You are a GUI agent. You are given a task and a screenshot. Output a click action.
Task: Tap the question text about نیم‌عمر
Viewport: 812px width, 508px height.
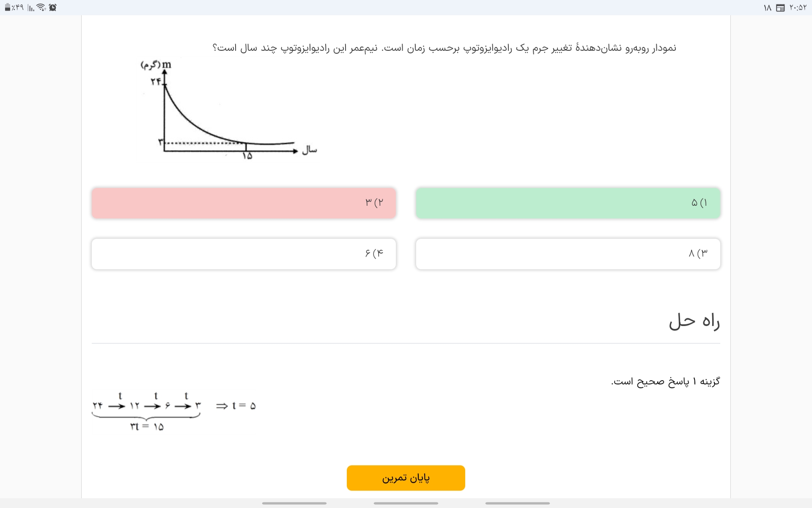[444, 48]
